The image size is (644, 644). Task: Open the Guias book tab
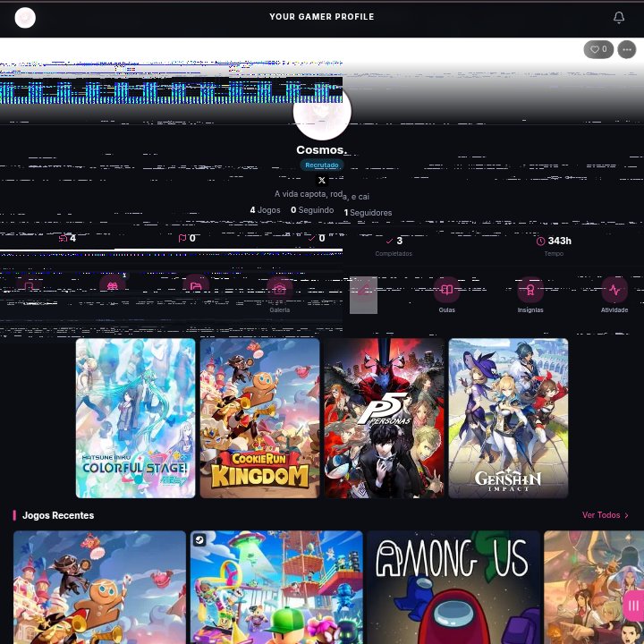(447, 295)
